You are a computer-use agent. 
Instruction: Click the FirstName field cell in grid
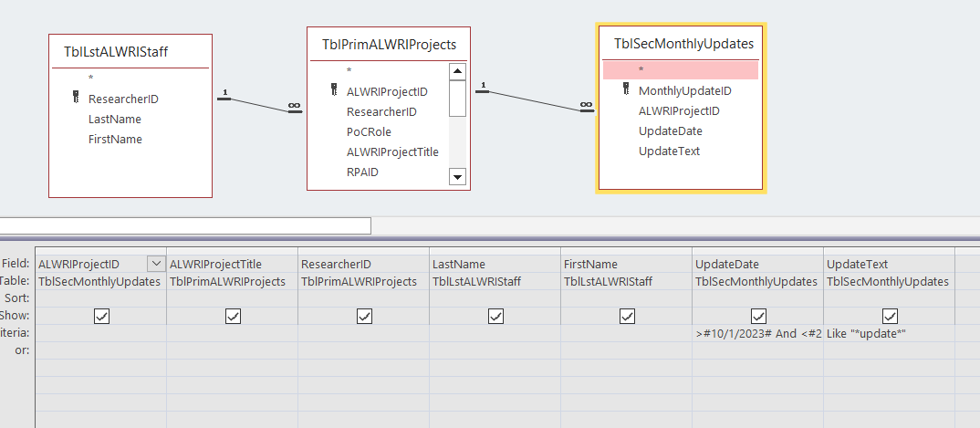point(626,264)
